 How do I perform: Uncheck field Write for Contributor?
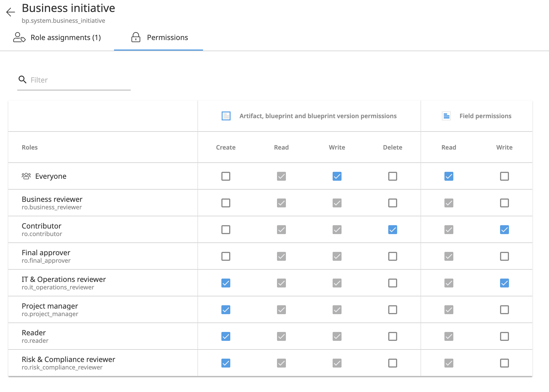505,230
